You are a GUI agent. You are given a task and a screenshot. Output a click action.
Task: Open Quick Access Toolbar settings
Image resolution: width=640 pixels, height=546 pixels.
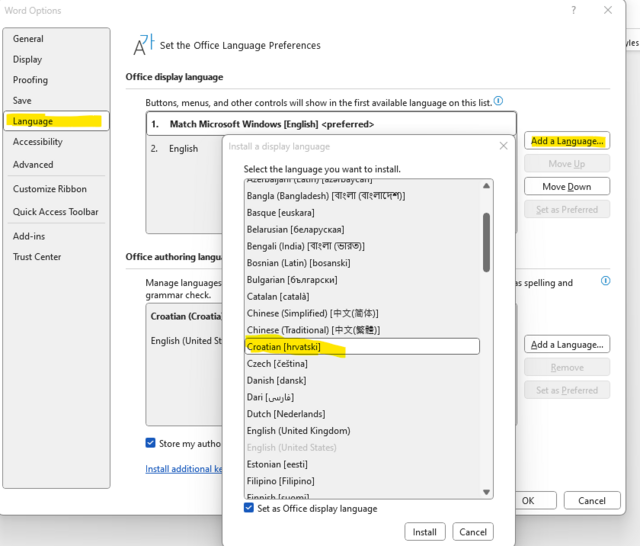[56, 212]
